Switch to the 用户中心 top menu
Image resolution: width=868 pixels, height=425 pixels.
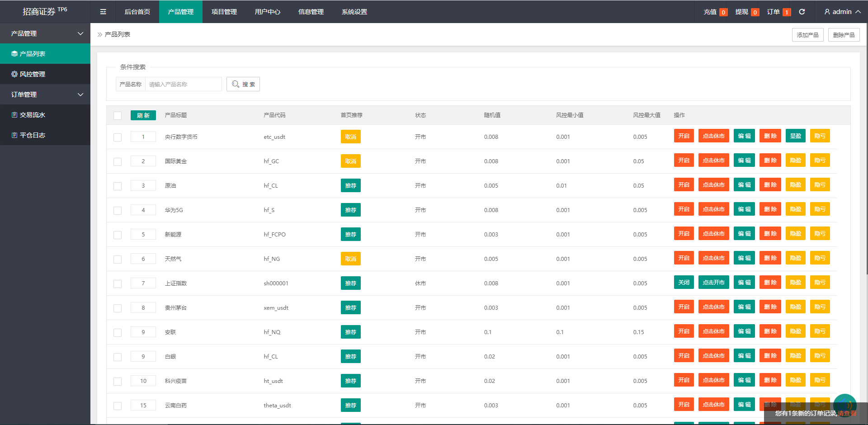point(267,12)
